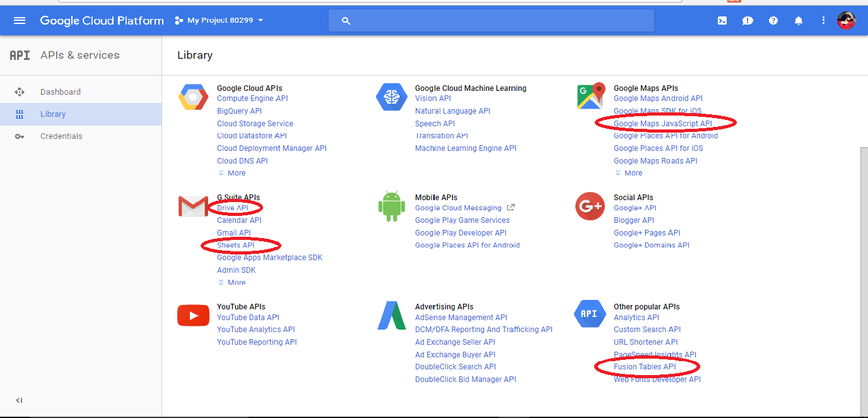Open AdSense Management API link
The height and width of the screenshot is (418, 868).
tap(461, 318)
